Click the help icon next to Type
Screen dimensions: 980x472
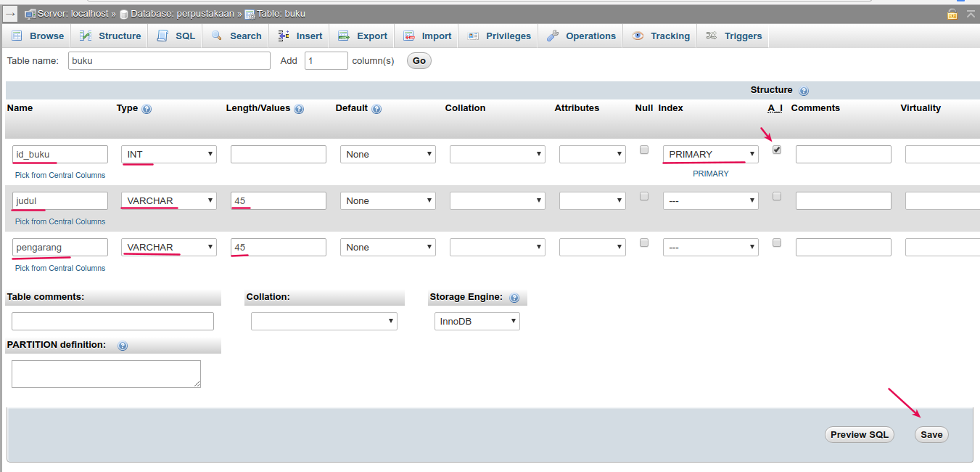coord(147,109)
